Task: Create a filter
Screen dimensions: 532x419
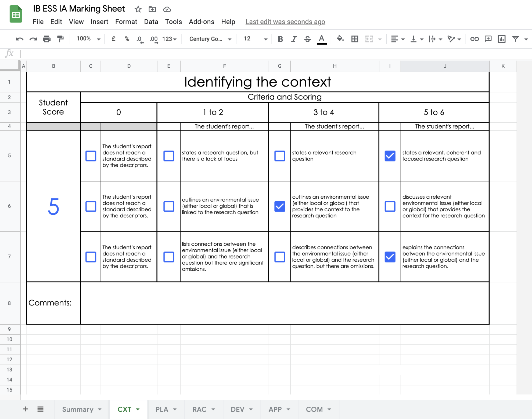Action: 515,39
